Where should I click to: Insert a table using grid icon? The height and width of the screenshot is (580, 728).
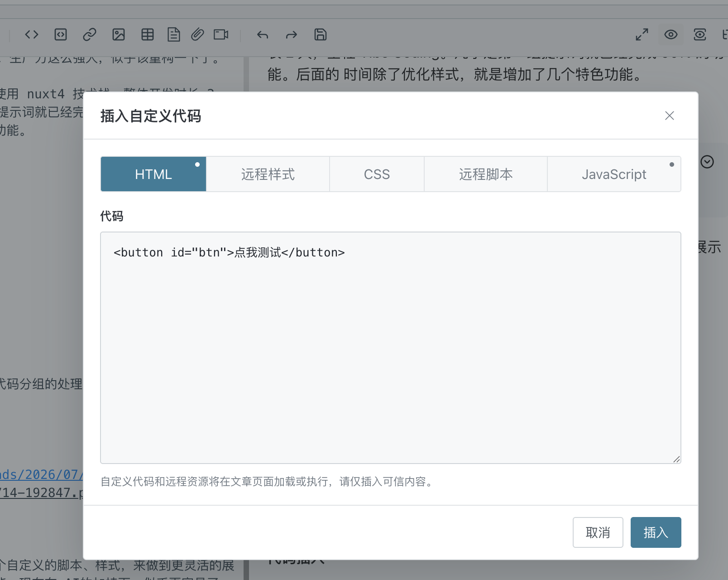pyautogui.click(x=148, y=34)
